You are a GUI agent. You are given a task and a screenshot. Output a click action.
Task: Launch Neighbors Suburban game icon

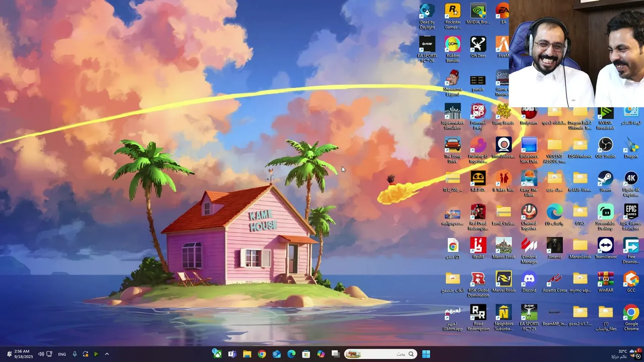coord(503,318)
